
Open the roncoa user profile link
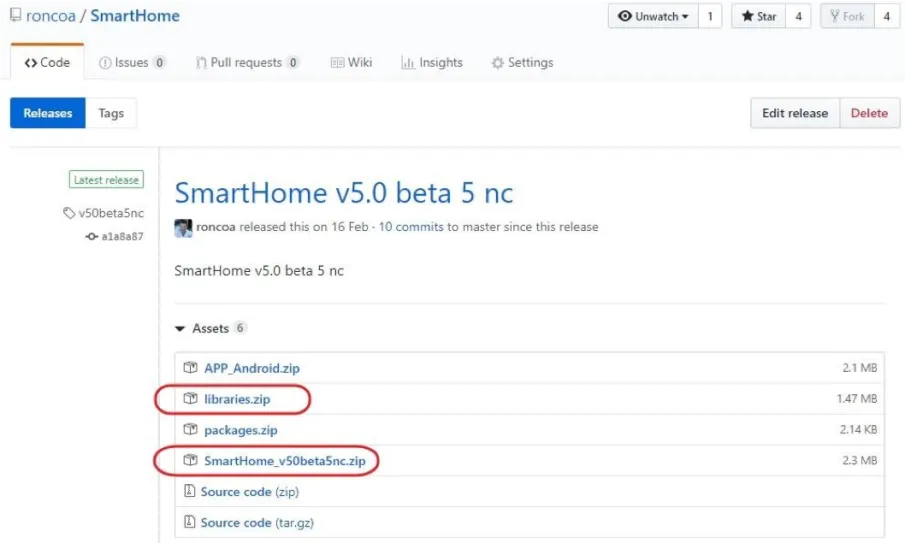click(51, 16)
